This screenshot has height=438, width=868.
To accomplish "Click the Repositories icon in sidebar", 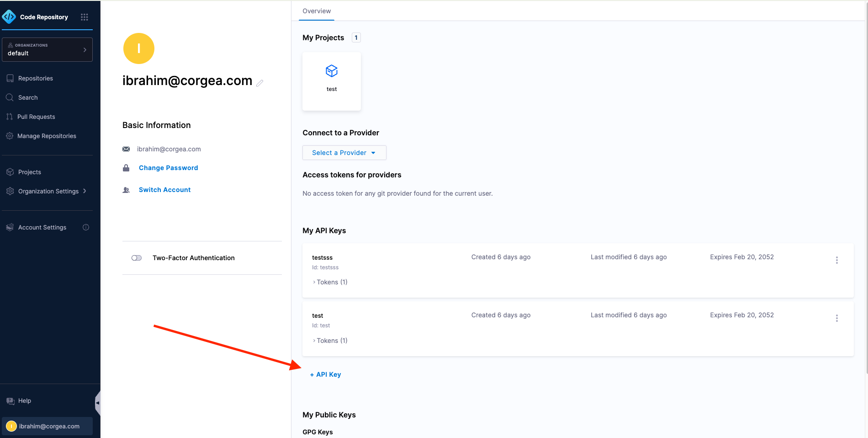I will (x=10, y=78).
